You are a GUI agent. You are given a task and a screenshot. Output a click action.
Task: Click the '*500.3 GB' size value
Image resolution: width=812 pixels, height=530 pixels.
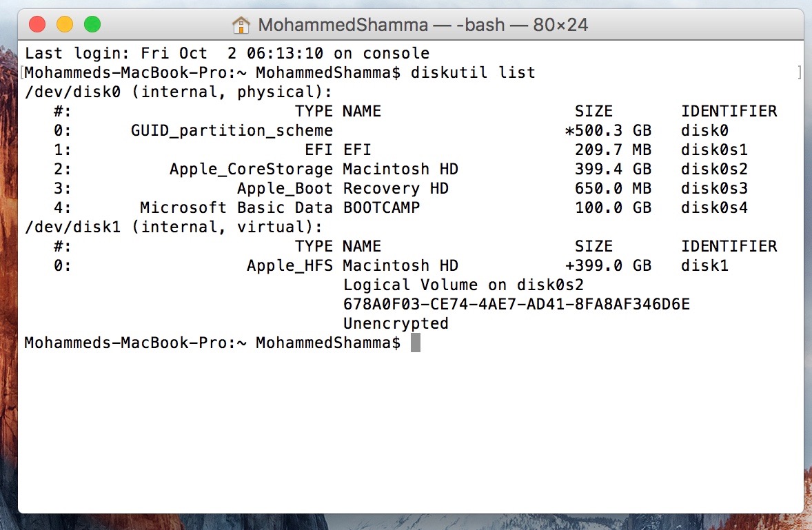(x=607, y=130)
